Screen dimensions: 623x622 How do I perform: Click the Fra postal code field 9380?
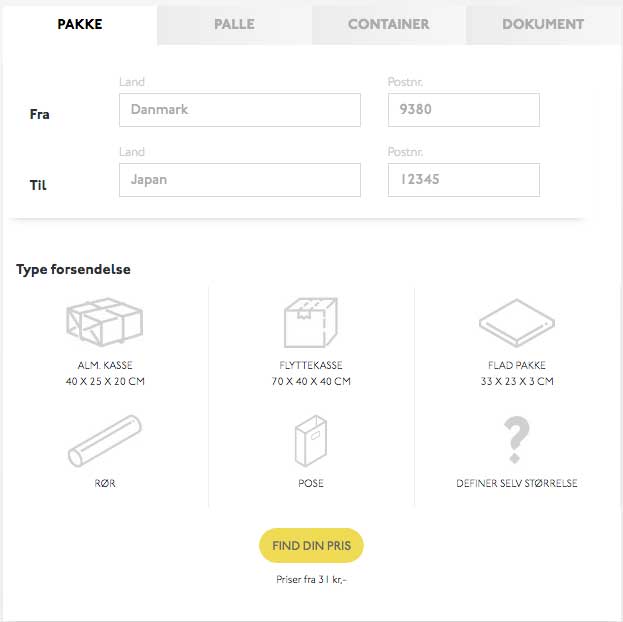tap(463, 110)
